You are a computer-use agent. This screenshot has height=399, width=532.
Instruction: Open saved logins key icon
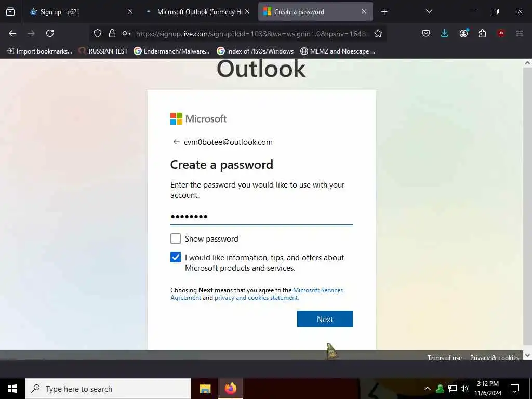[x=127, y=33]
